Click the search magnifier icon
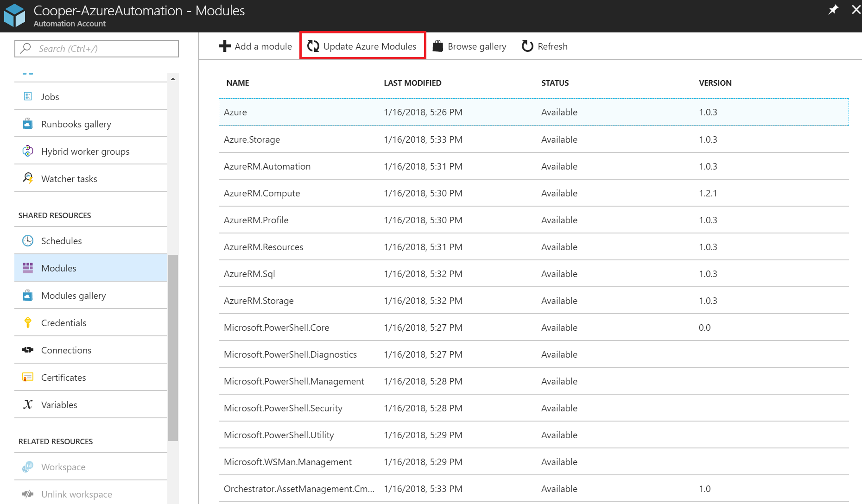Viewport: 862px width, 504px height. coord(26,48)
